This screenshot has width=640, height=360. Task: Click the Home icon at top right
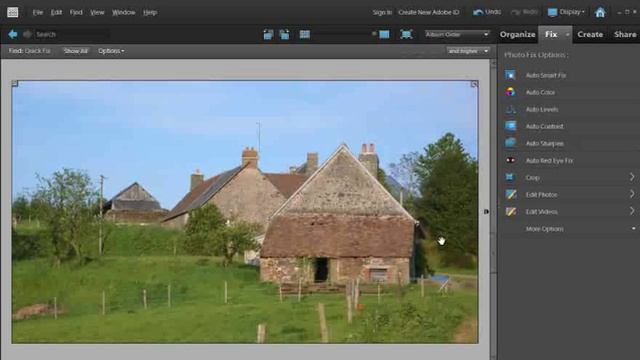coord(600,12)
